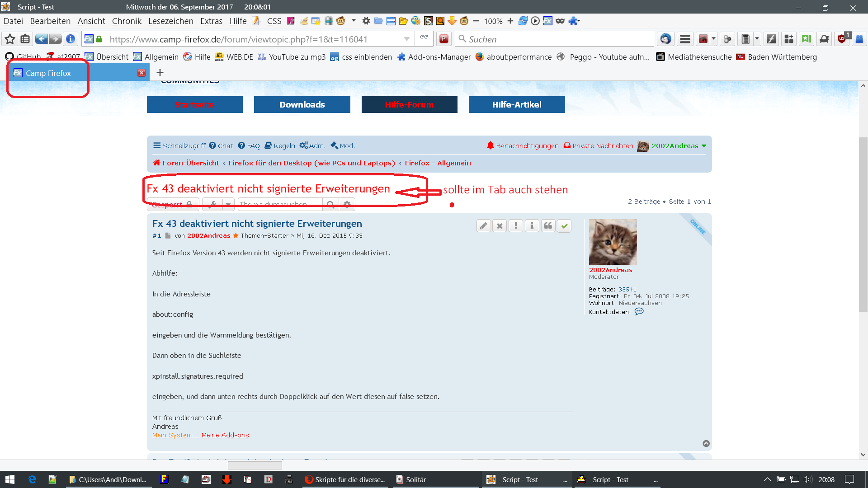Click the Windows Start button

pyautogui.click(x=10, y=479)
